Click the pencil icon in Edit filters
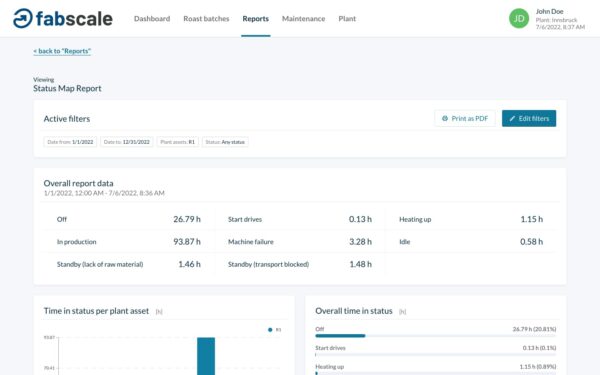The width and height of the screenshot is (600, 375). pyautogui.click(x=512, y=119)
